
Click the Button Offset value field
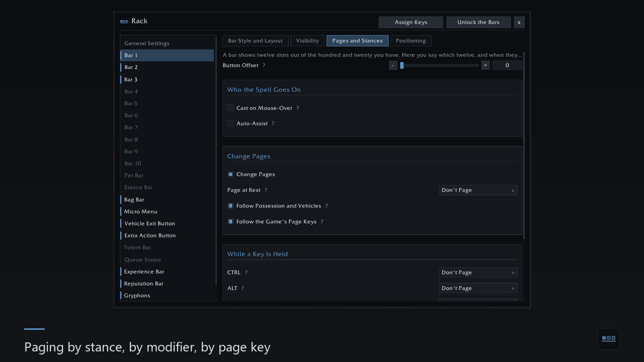click(x=507, y=65)
